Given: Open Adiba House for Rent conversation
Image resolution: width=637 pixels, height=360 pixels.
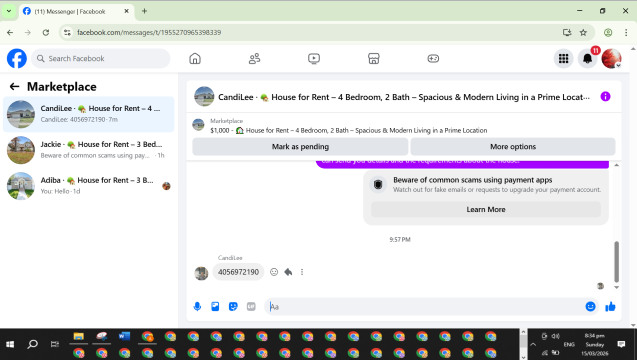Looking at the screenshot, I should [x=89, y=186].
